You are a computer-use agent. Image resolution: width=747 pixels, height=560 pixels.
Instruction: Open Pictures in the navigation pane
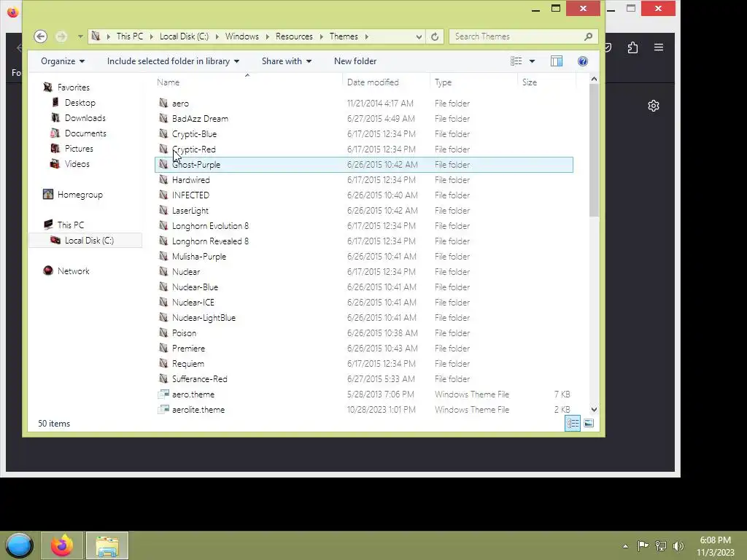79,148
